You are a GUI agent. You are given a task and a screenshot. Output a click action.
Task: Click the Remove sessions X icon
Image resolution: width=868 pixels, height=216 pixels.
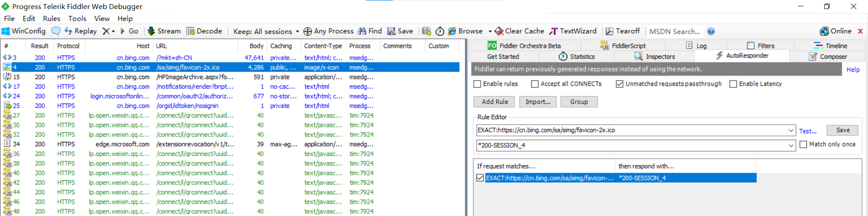pos(106,31)
